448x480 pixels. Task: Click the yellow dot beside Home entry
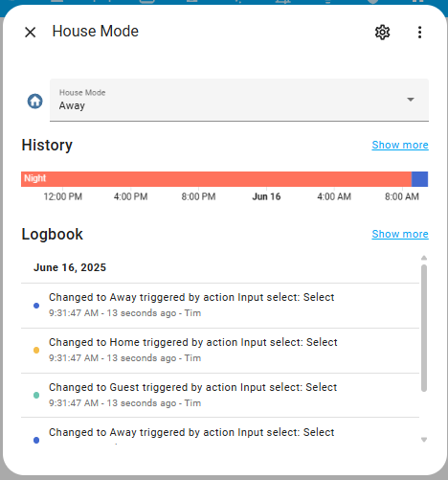tap(36, 351)
